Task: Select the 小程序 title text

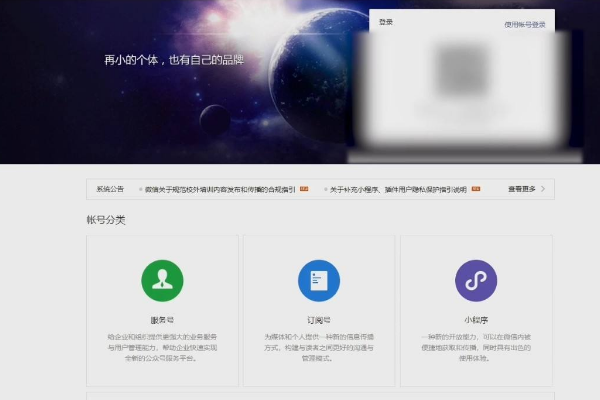Action: point(476,321)
